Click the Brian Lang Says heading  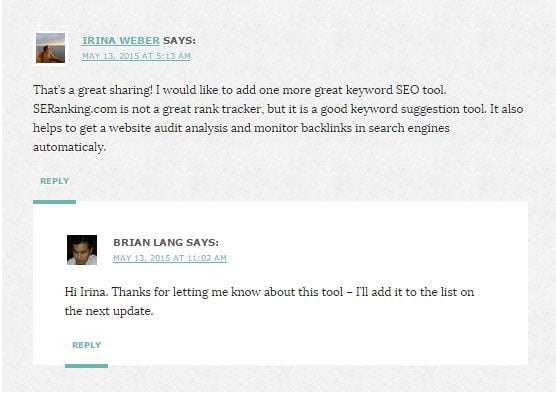166,243
